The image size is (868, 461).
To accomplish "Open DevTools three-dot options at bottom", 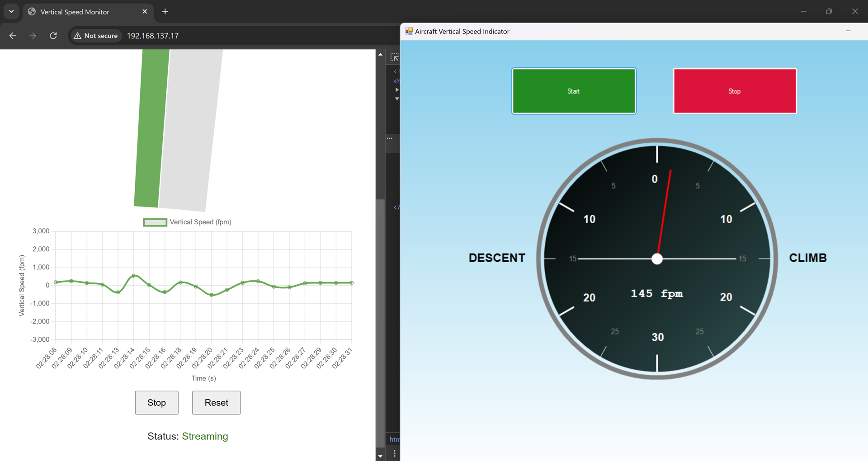I will pos(394,453).
